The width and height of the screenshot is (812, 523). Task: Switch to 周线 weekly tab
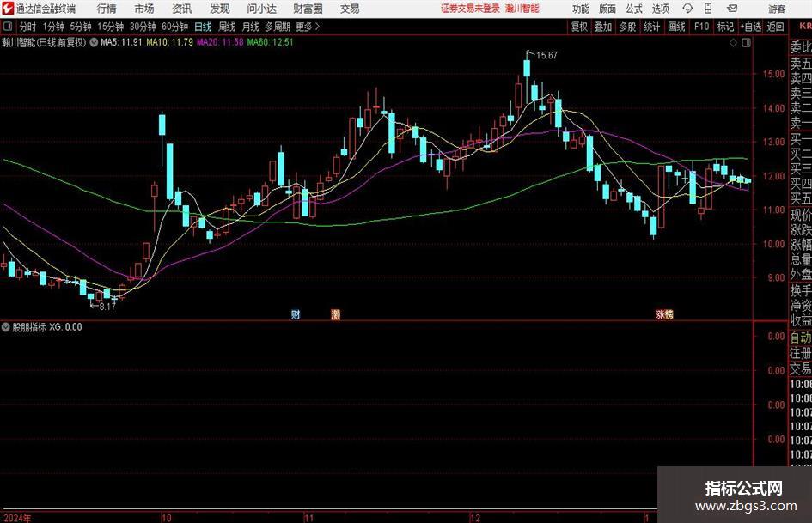click(227, 27)
